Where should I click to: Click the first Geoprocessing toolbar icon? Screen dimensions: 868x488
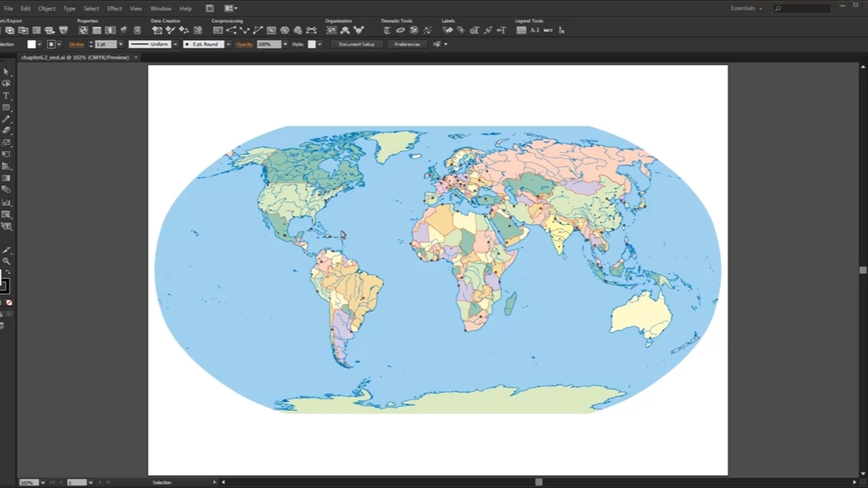point(218,30)
